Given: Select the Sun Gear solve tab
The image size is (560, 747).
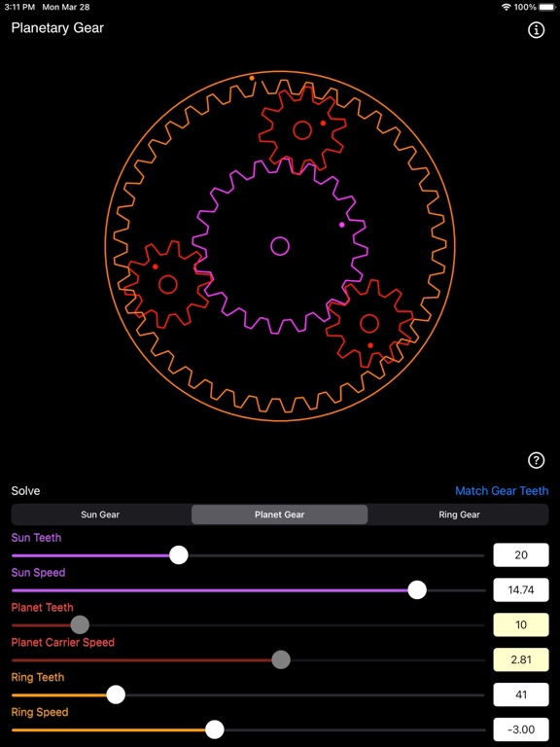Looking at the screenshot, I should pos(100,515).
